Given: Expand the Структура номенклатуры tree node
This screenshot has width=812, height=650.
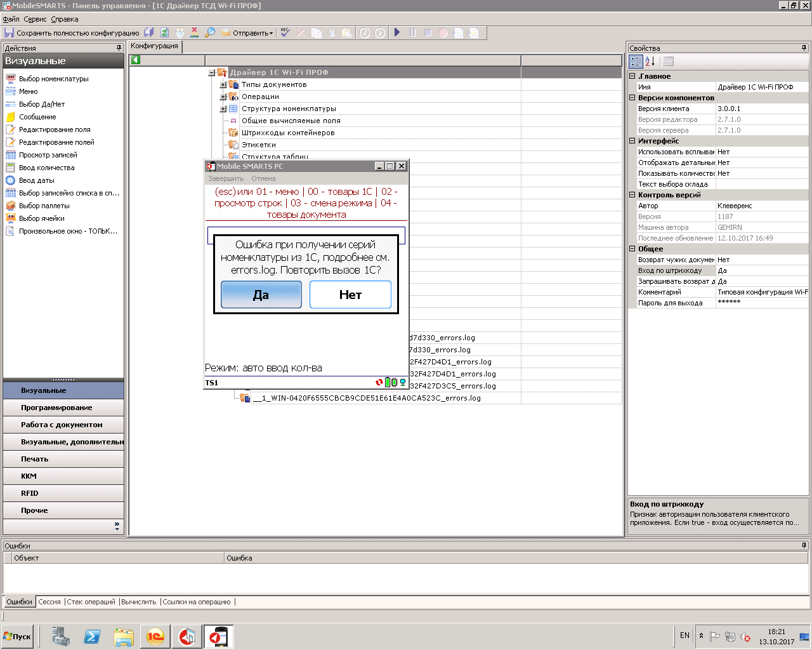Looking at the screenshot, I should coord(223,109).
